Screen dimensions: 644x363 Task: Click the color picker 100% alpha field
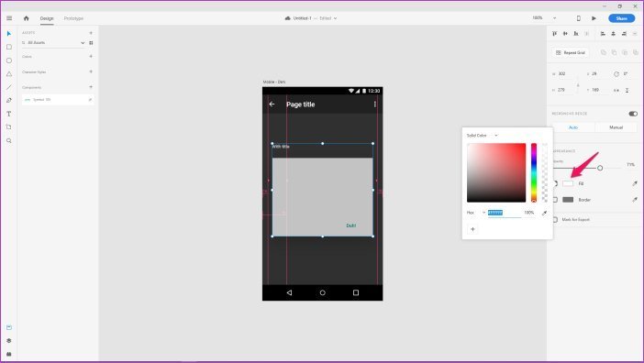point(529,213)
